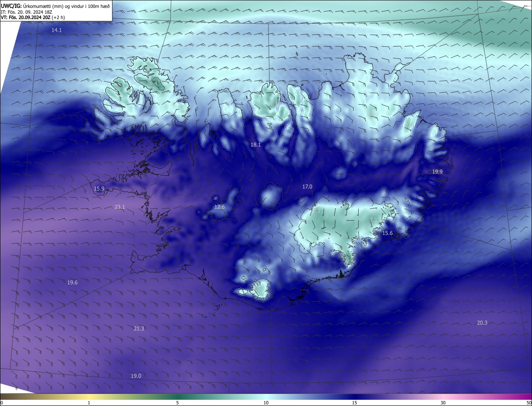This screenshot has height=406, width=532.
Task: Click the 30 tick on the color scale
Action: click(x=443, y=403)
